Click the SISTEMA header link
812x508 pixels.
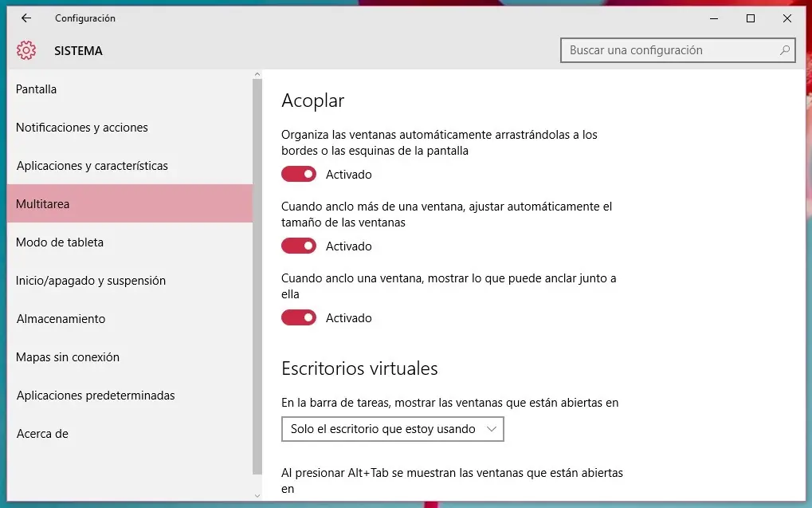[x=77, y=50]
